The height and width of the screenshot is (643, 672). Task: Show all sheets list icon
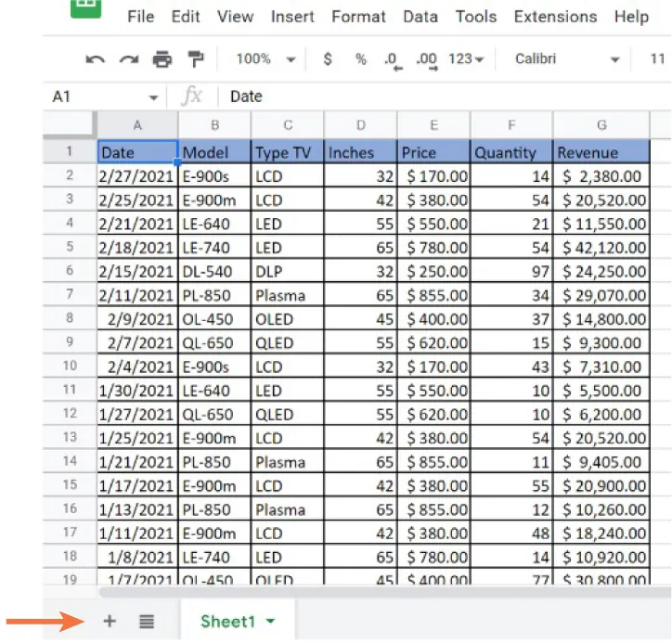click(147, 621)
